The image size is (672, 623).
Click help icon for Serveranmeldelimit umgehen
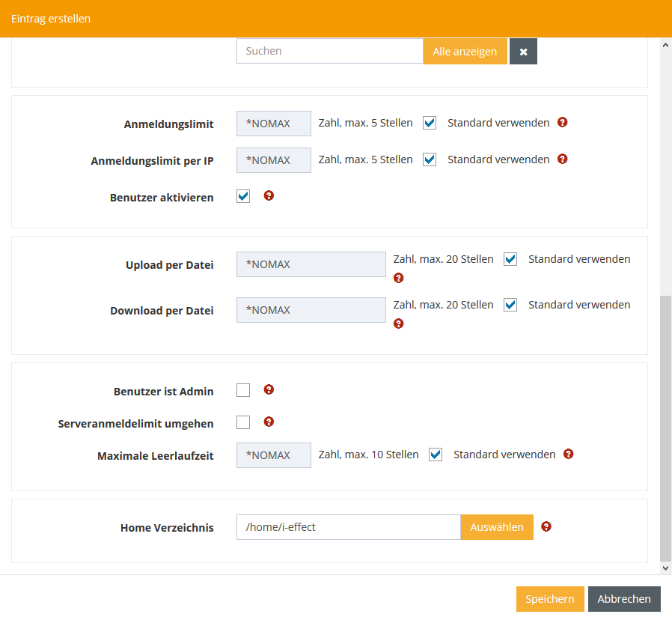[269, 422]
